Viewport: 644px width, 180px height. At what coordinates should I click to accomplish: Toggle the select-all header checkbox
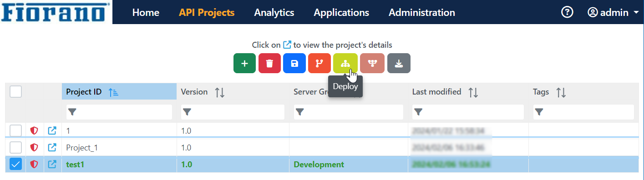(x=16, y=91)
